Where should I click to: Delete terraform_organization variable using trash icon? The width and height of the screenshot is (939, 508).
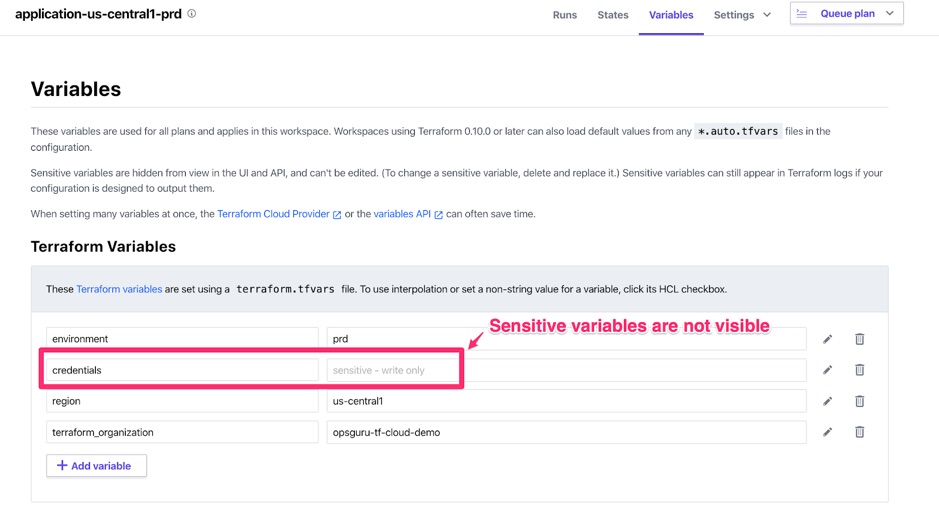click(859, 432)
